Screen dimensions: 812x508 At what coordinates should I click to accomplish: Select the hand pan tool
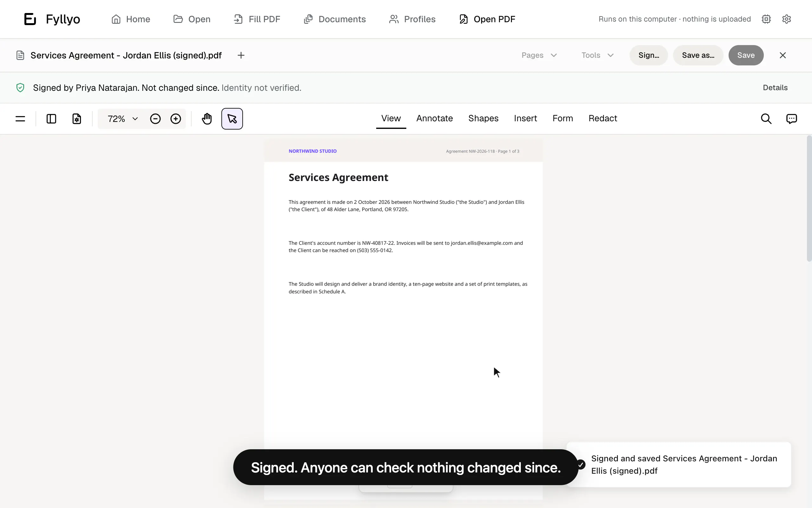[207, 119]
